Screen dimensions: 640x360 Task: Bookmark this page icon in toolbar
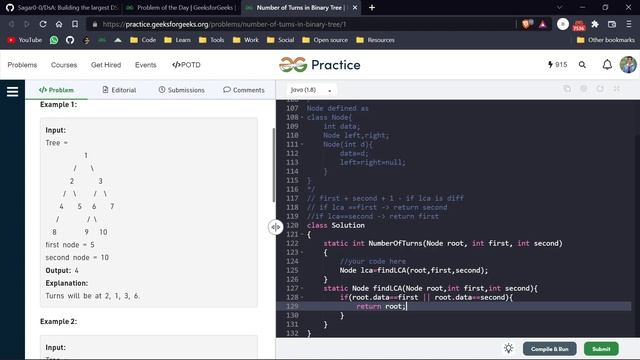point(75,24)
